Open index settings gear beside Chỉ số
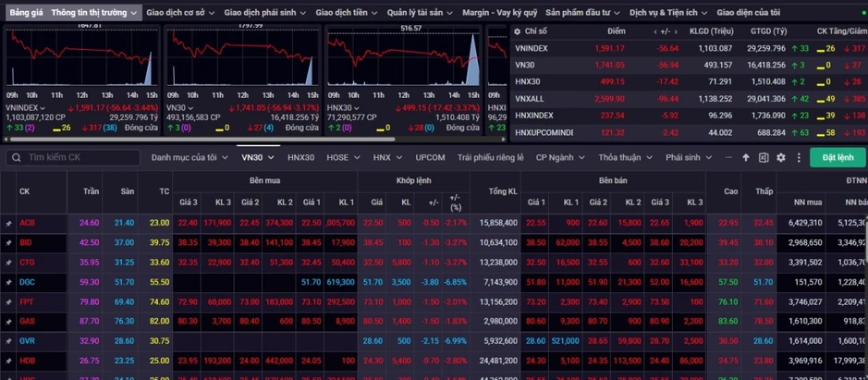This screenshot has width=868, height=380. (x=518, y=31)
